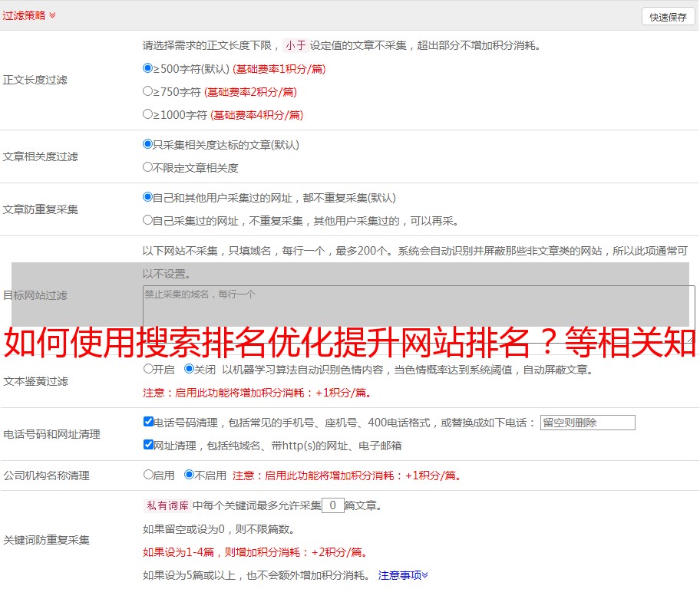Click the 私有词库 tag label
700x589 pixels.
pos(168,505)
